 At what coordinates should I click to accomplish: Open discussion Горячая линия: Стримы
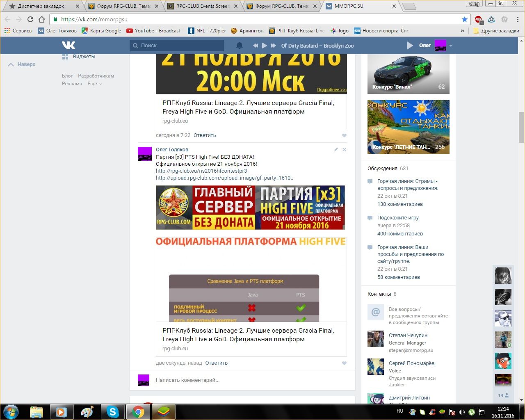(x=408, y=185)
